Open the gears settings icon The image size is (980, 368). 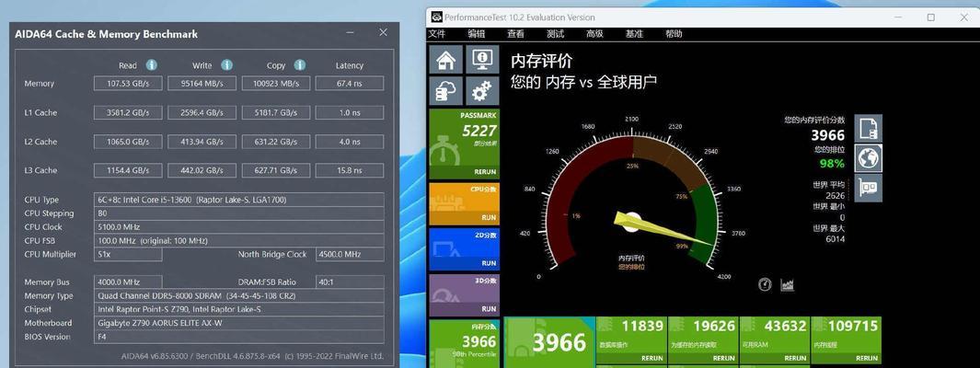482,92
